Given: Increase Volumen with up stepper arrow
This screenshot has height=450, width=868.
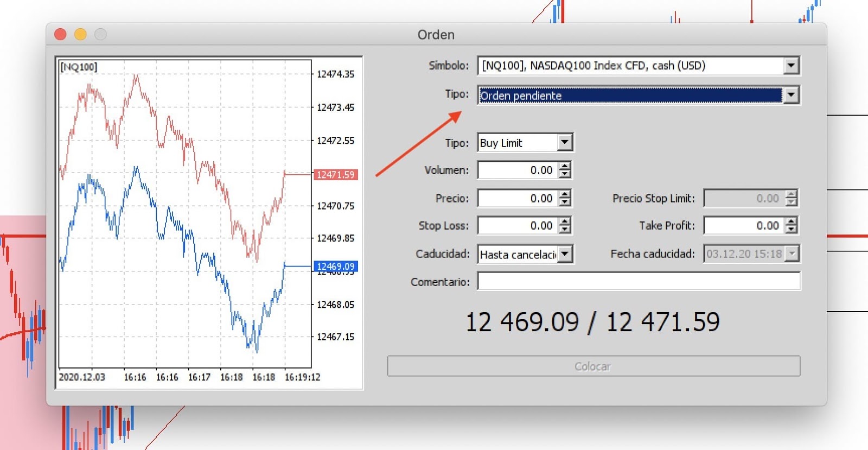Looking at the screenshot, I should pyautogui.click(x=565, y=166).
